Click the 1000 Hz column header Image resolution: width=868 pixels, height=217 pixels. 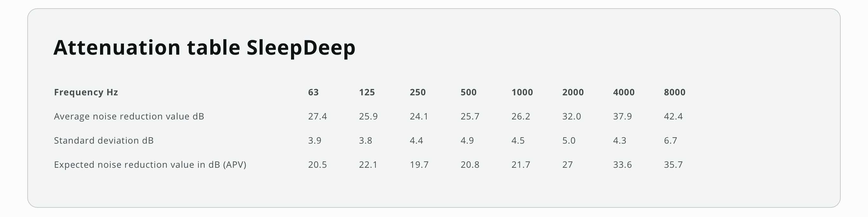click(522, 92)
